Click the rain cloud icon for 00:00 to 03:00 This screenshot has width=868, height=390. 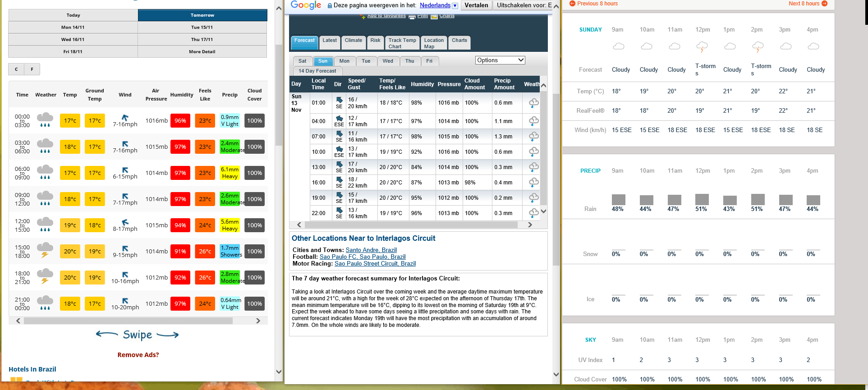pyautogui.click(x=45, y=120)
